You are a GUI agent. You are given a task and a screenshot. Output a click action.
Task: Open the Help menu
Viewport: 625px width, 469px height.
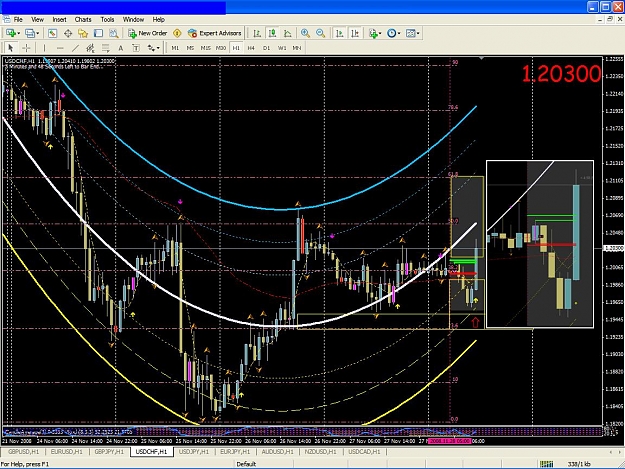pos(159,20)
